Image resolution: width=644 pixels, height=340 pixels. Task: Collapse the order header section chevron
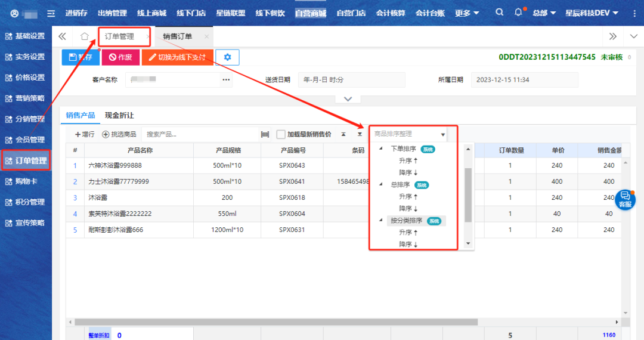[x=348, y=99]
